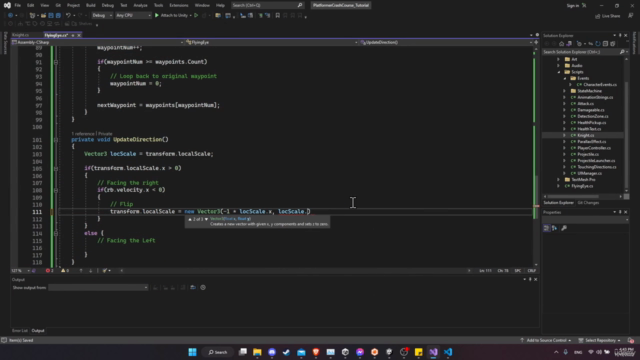Click the yellow warning count indicator

(x=64, y=271)
